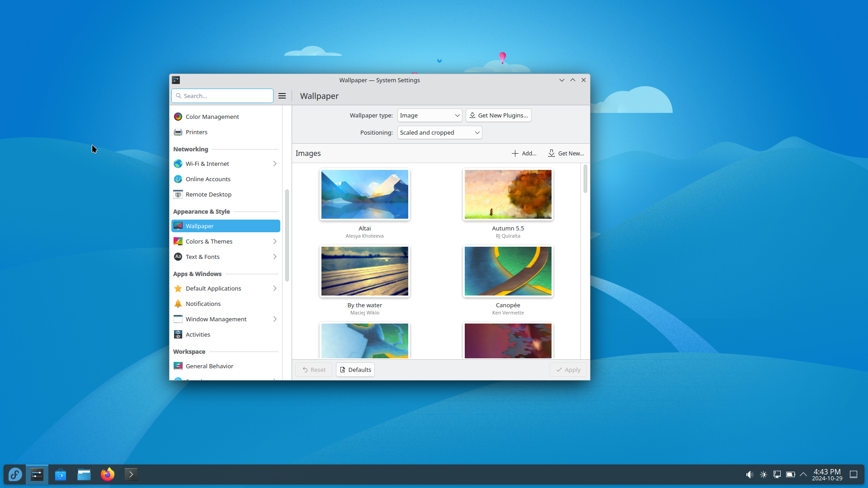
Task: Open the volume control in system tray
Action: tap(750, 474)
